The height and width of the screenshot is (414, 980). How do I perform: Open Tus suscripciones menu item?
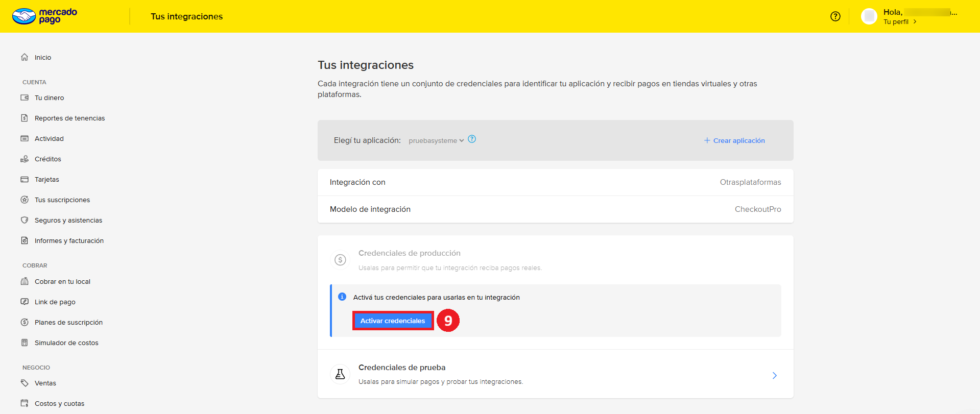(62, 200)
